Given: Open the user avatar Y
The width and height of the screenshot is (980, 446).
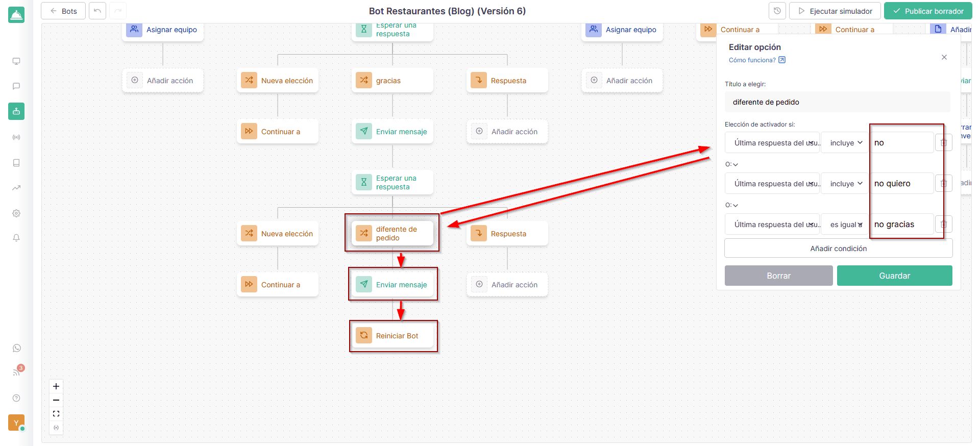Looking at the screenshot, I should (x=16, y=423).
